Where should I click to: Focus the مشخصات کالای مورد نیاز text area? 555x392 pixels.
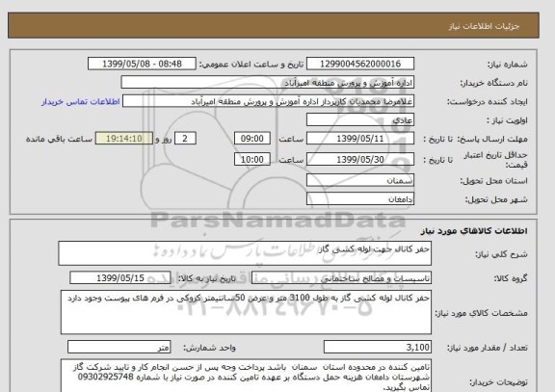[246, 312]
